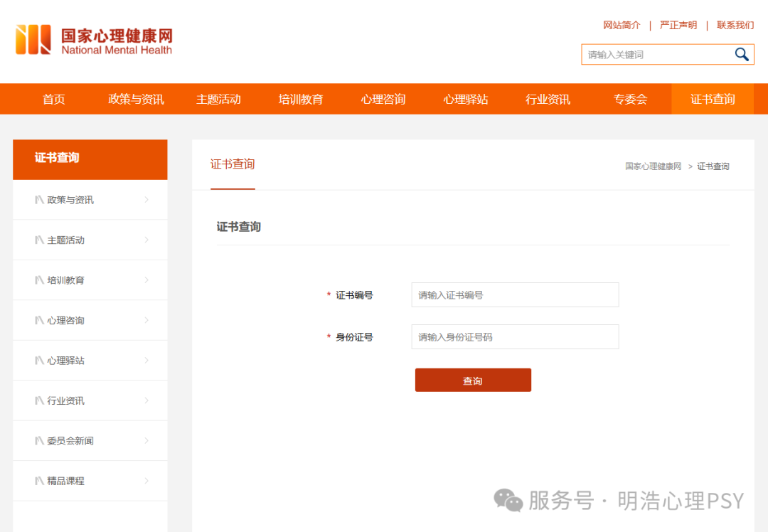Viewport: 768px width, 532px height.
Task: Click the icon beside sidebar 政策与资讯
Action: pos(40,200)
